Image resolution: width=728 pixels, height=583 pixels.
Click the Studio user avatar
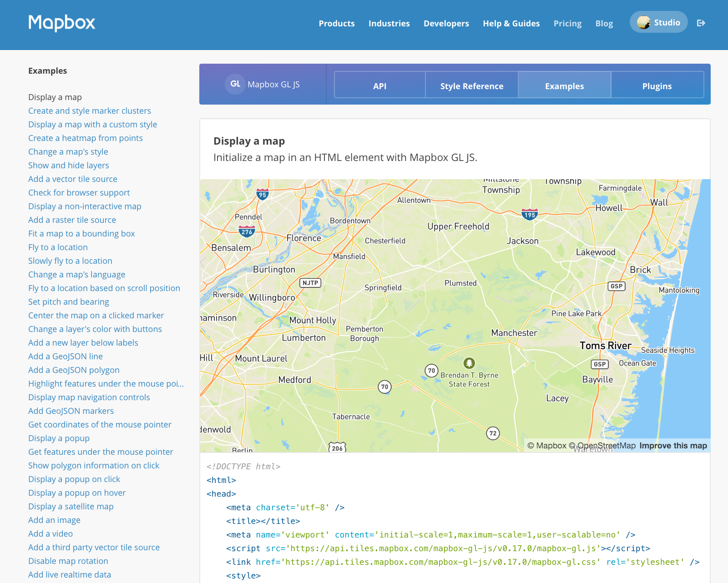tap(643, 22)
